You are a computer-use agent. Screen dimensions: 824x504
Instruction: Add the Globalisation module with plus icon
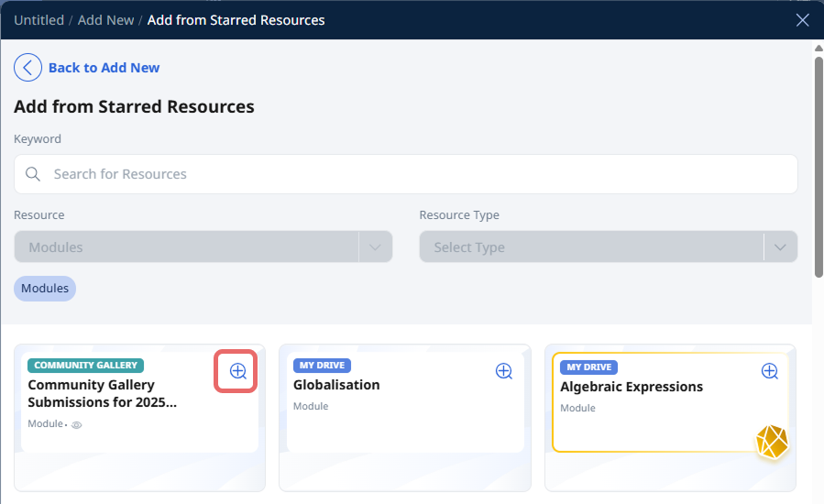504,371
